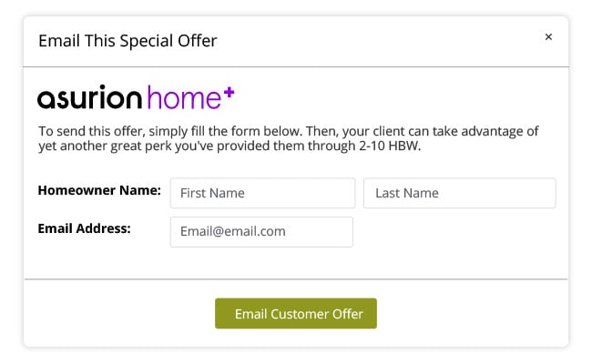
Task: Click the empty space right of email field
Action: click(455, 231)
